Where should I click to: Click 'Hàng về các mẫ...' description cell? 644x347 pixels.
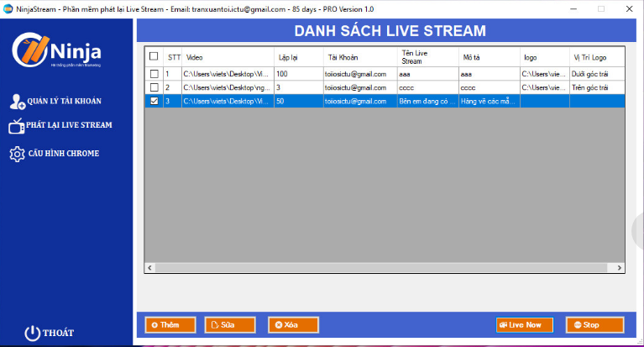pos(490,101)
